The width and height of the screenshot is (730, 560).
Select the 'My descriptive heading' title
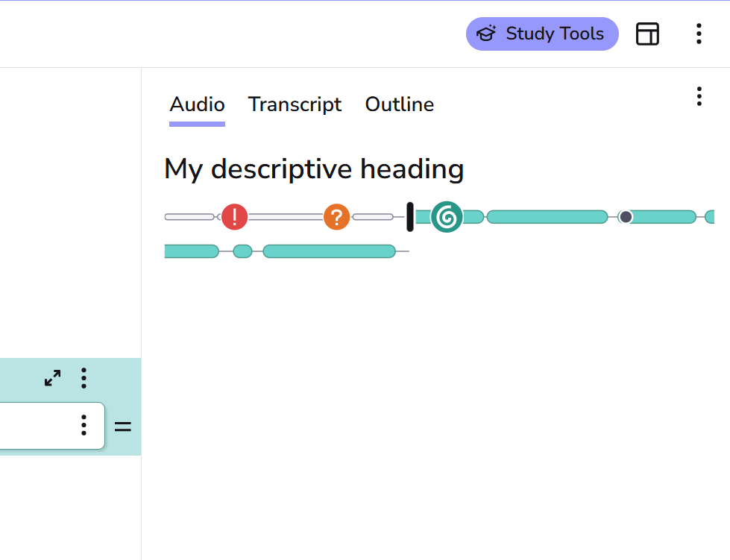click(314, 169)
